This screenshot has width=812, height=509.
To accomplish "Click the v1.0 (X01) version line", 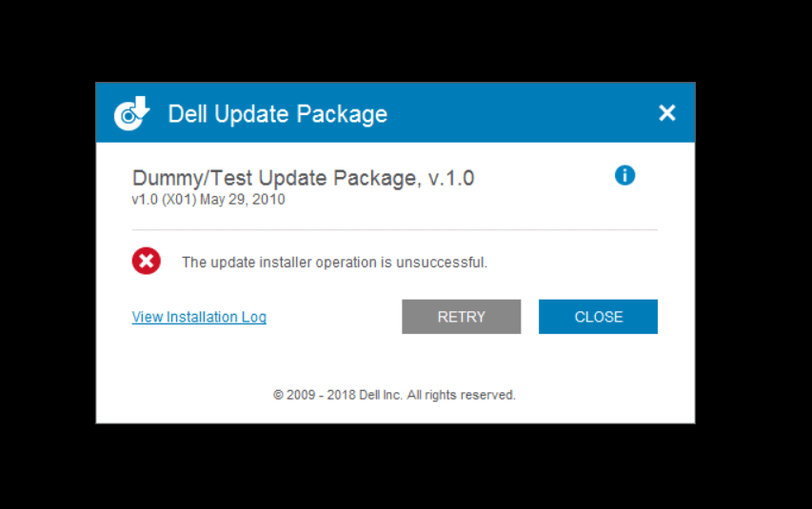I will [208, 200].
